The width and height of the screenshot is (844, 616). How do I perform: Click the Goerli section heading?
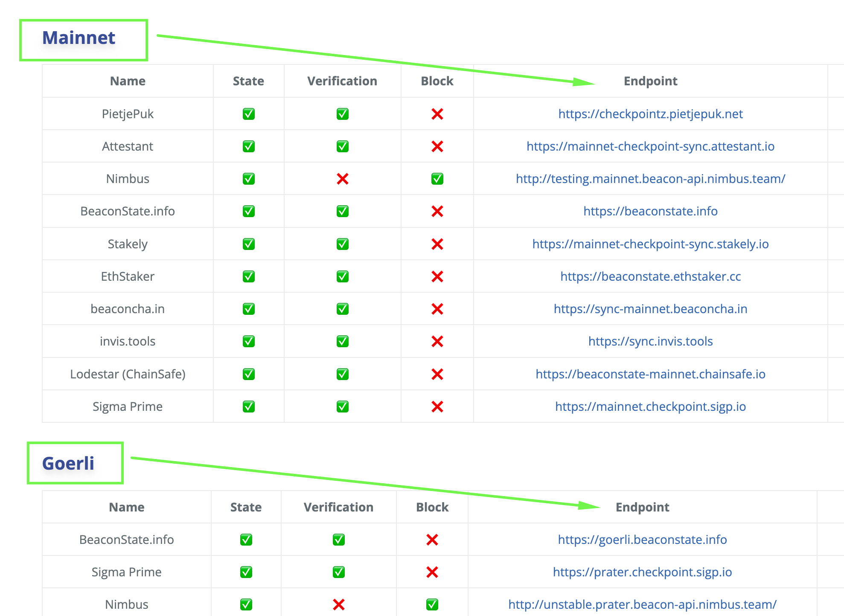[68, 463]
